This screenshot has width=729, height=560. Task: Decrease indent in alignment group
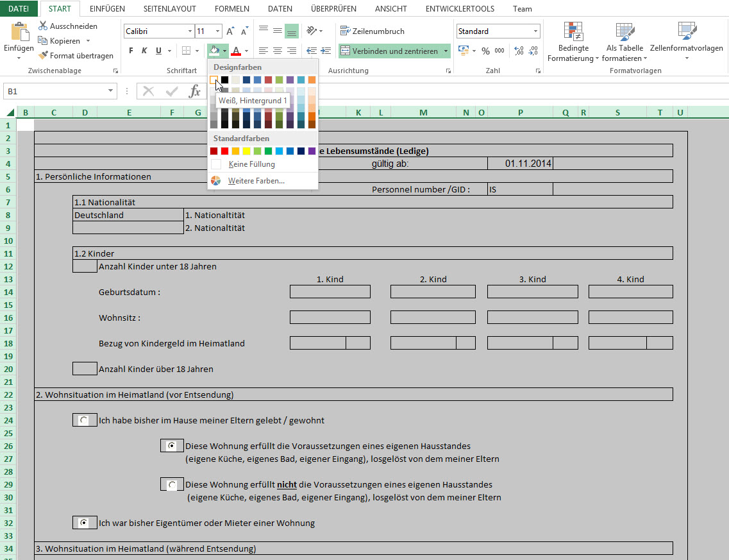point(312,51)
